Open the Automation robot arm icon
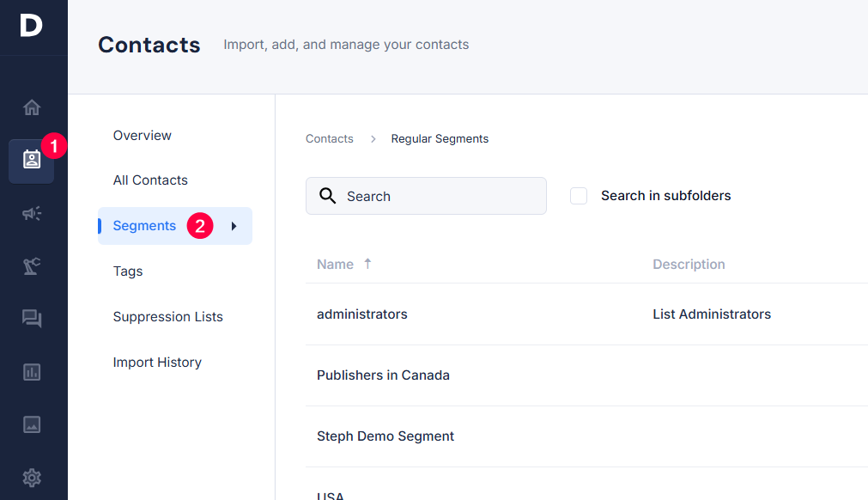Screen dimensions: 868x500 point(32,266)
